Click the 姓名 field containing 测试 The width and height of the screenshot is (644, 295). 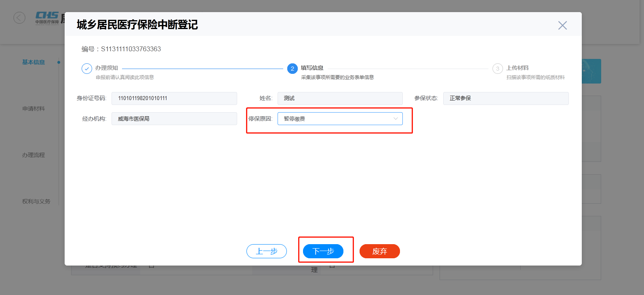click(x=340, y=98)
